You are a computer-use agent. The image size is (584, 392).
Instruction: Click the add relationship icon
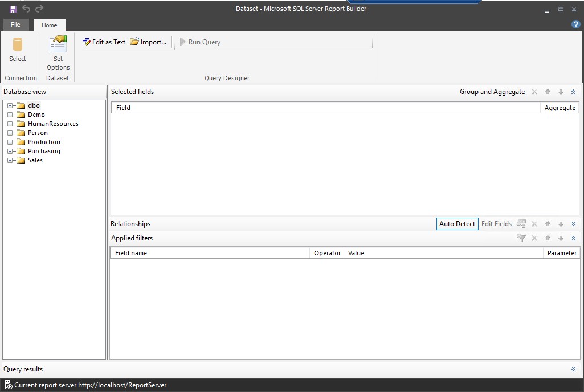click(521, 224)
